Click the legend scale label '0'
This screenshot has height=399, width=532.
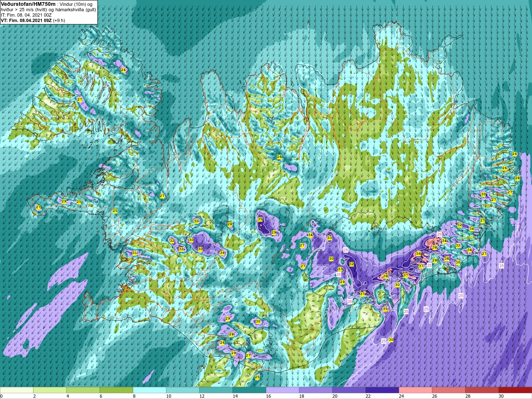pos(1,396)
